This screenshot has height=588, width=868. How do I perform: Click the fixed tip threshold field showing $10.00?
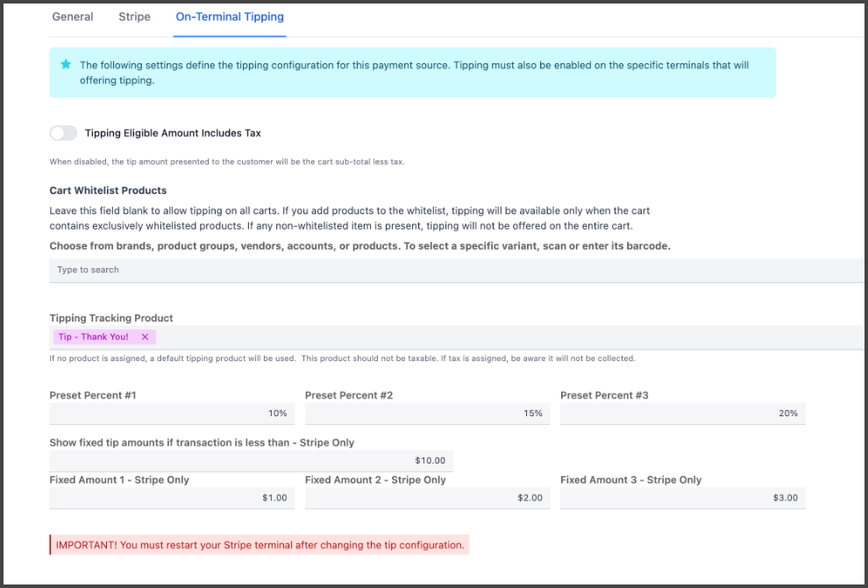[x=251, y=461]
